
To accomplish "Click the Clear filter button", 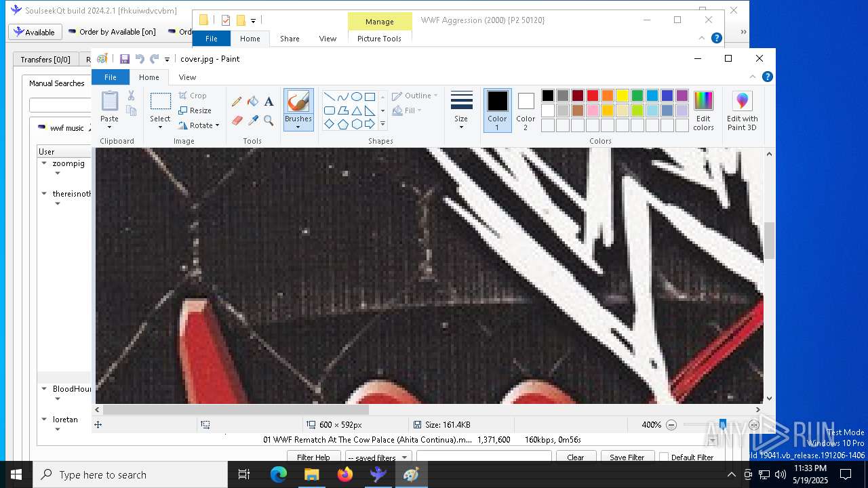I will 575,457.
